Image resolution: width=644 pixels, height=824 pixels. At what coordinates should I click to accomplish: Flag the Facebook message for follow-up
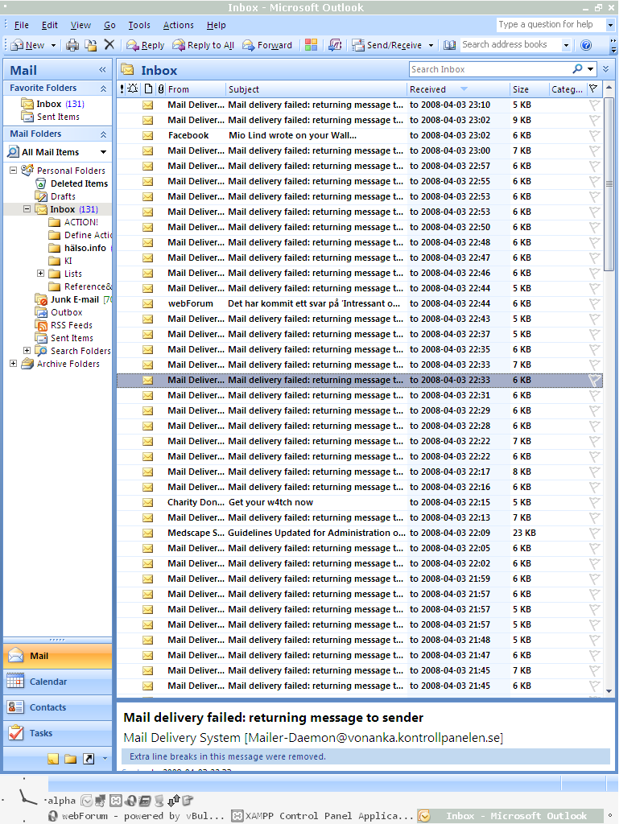click(594, 135)
